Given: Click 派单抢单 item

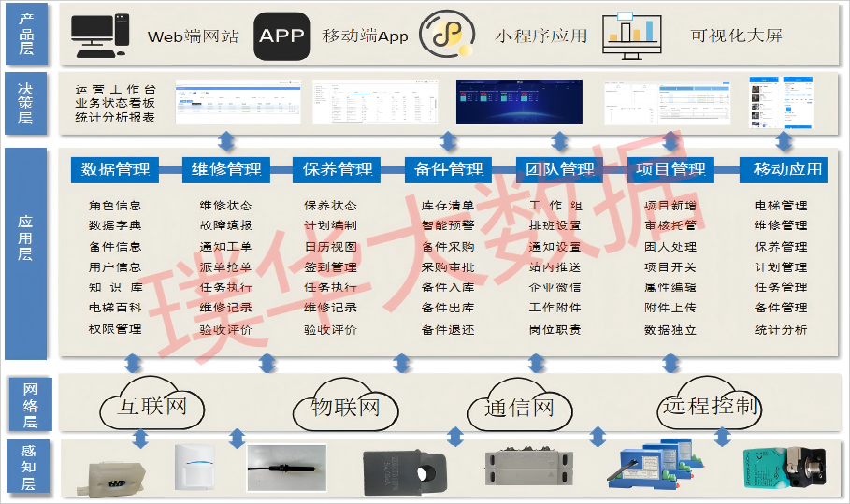Looking at the screenshot, I should tap(225, 267).
